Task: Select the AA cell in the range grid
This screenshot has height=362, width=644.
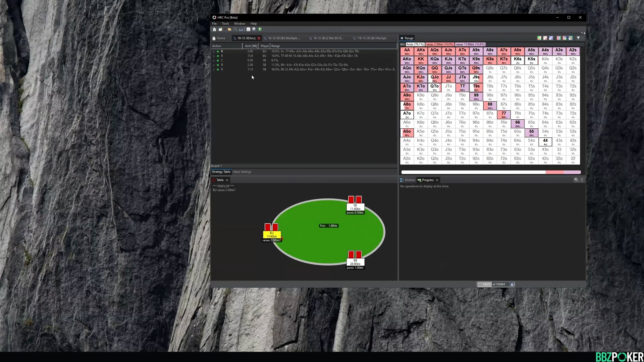Action: (x=407, y=51)
